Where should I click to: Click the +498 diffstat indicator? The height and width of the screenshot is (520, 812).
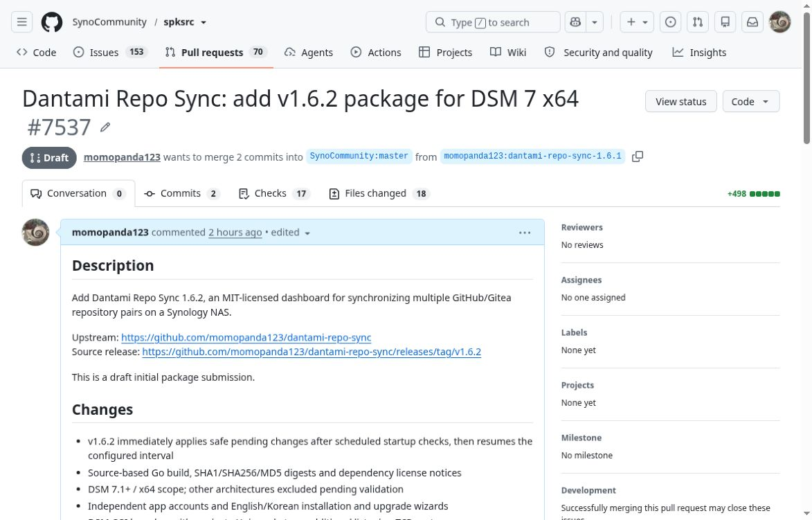tap(753, 194)
